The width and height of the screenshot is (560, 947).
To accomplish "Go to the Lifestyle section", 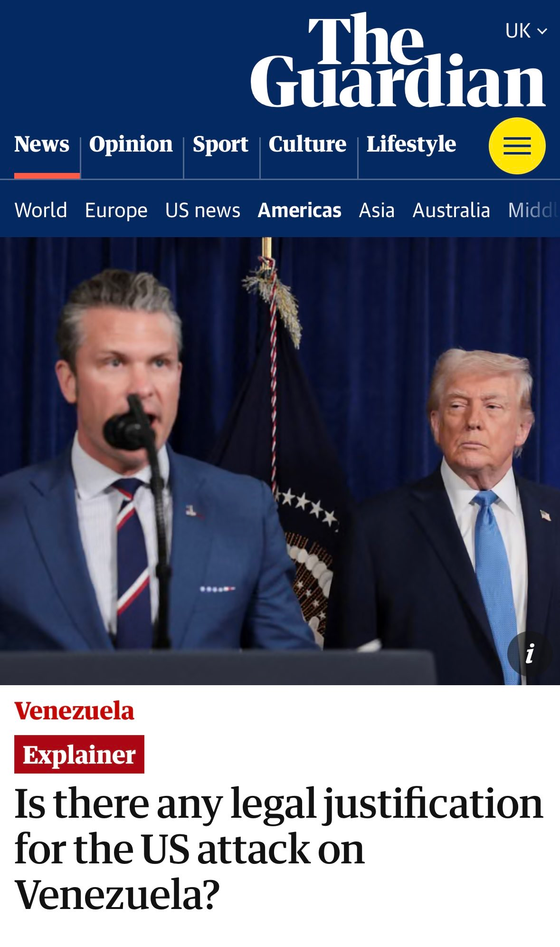I will [411, 144].
